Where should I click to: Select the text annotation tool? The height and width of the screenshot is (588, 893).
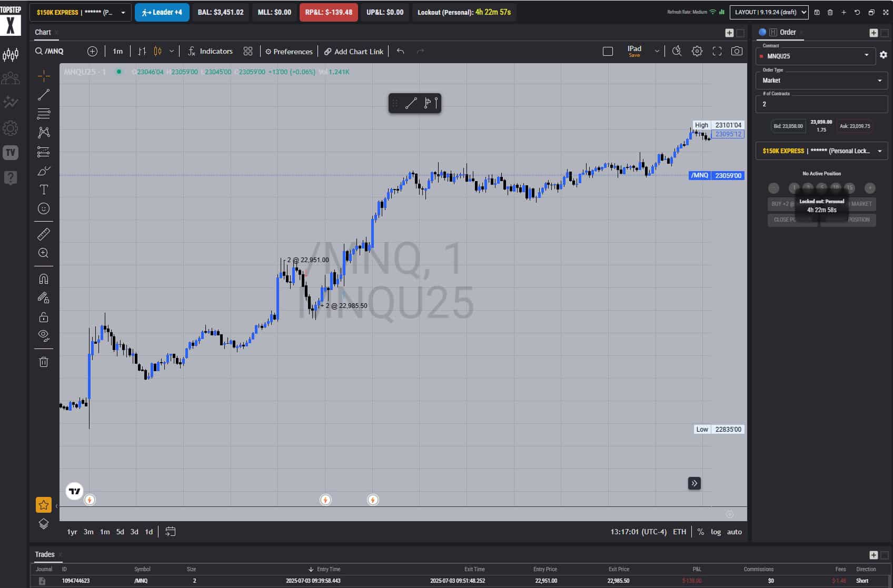point(44,190)
